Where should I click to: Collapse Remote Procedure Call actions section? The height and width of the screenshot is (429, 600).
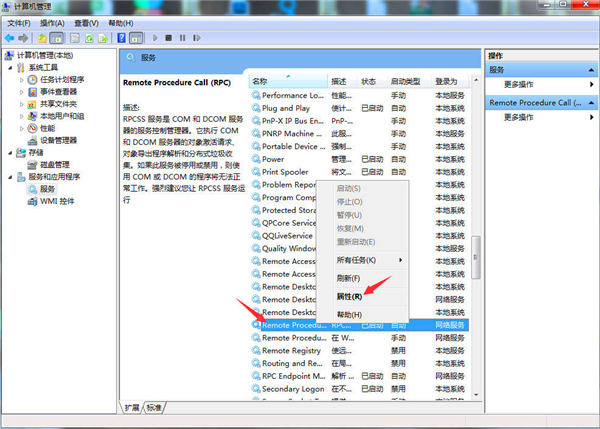[x=591, y=103]
